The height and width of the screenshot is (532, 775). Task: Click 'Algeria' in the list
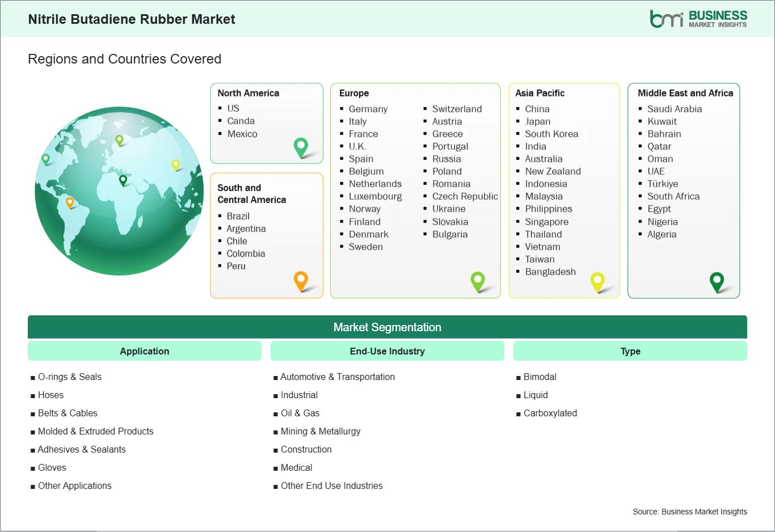point(662,234)
